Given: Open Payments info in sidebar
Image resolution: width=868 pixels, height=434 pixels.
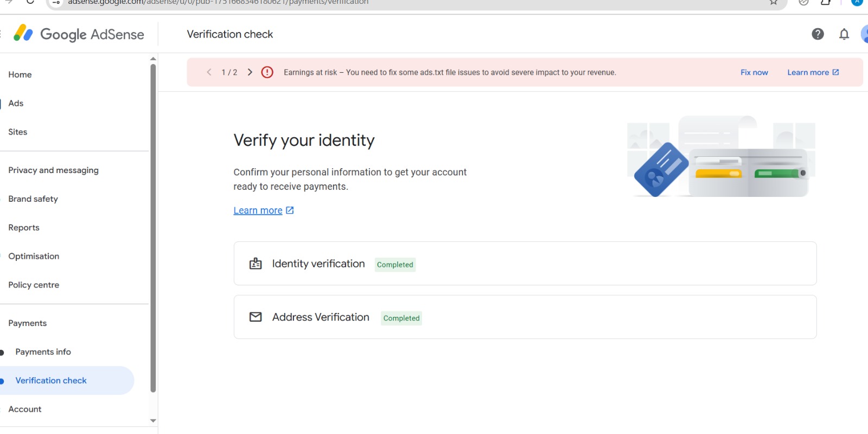Looking at the screenshot, I should pyautogui.click(x=43, y=352).
